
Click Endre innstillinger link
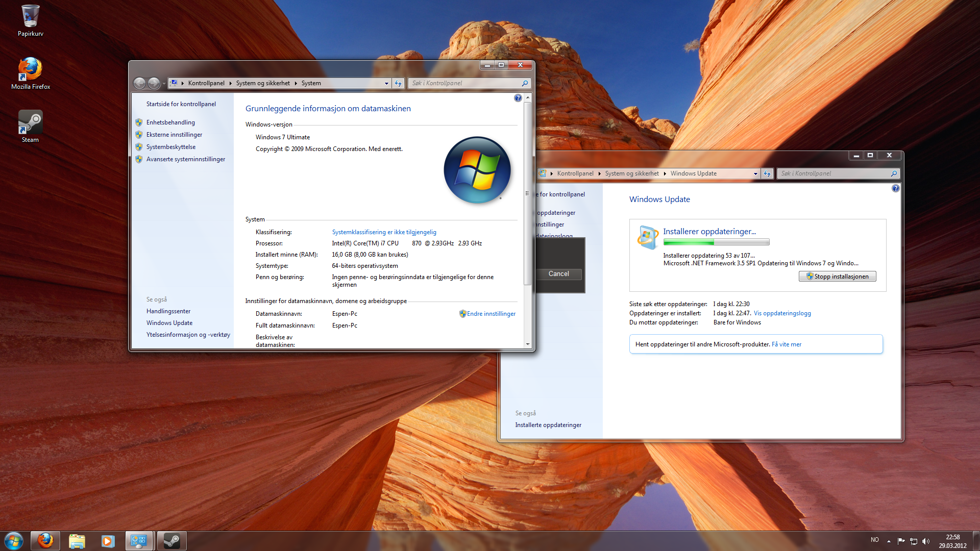pyautogui.click(x=491, y=314)
